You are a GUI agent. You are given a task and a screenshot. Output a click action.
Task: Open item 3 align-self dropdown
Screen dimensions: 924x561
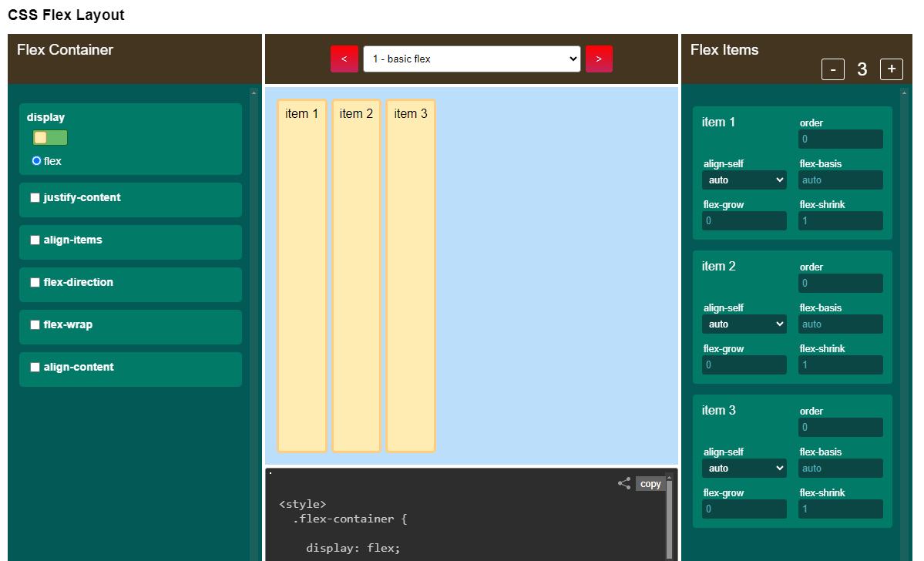coord(744,469)
